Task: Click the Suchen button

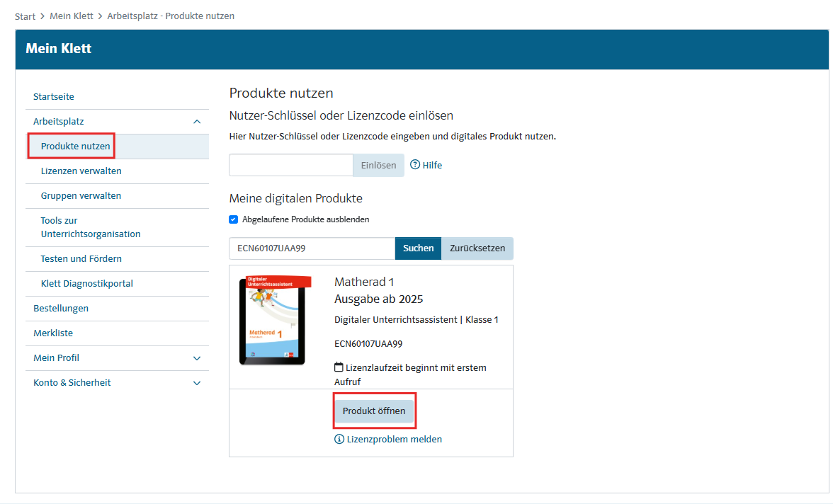Action: [418, 248]
